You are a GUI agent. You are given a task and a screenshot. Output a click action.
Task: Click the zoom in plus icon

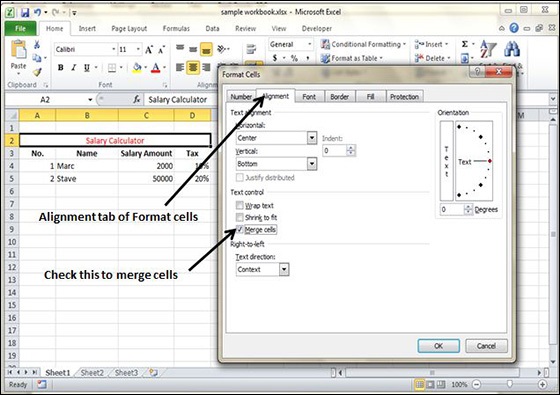[542, 385]
